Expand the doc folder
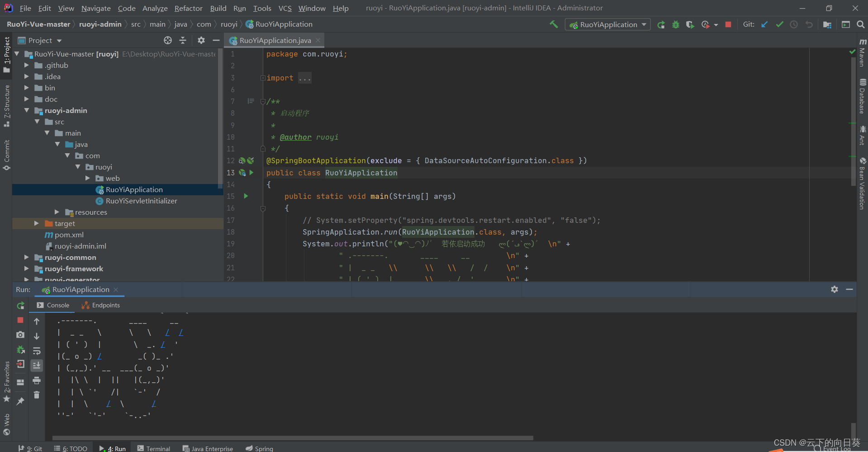The width and height of the screenshot is (868, 452). [x=26, y=99]
